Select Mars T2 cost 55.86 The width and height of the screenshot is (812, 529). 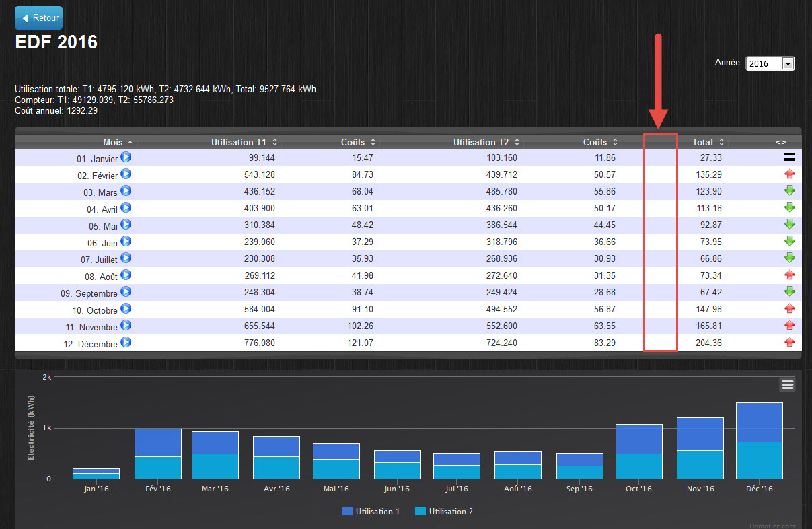(603, 191)
